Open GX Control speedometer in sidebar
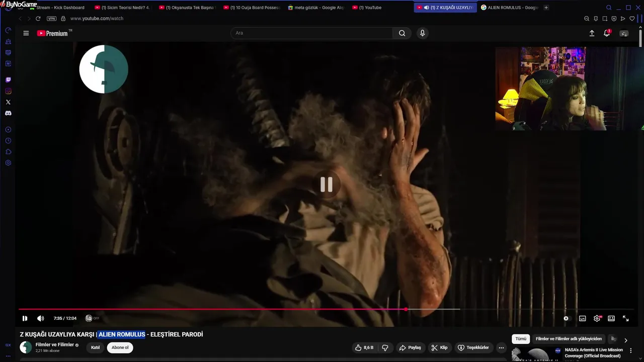 click(x=8, y=30)
